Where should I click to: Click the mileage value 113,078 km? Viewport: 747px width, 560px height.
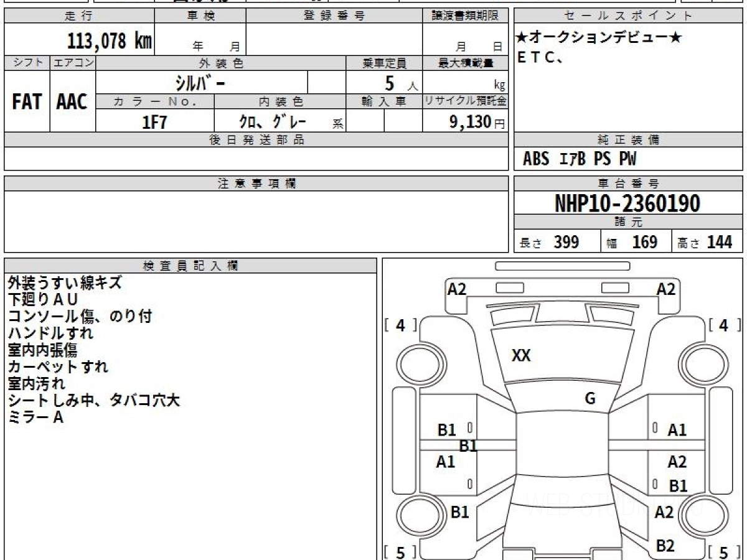110,42
